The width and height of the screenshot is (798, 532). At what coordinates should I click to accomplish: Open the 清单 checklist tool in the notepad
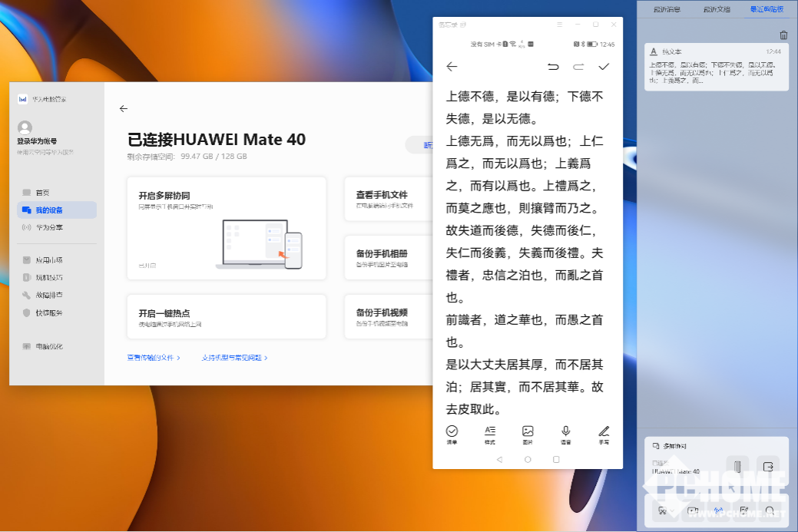(452, 435)
